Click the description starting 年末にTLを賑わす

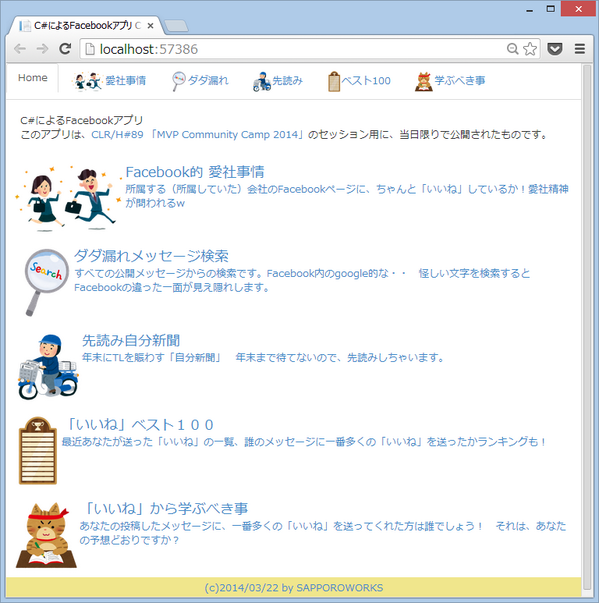pos(263,358)
